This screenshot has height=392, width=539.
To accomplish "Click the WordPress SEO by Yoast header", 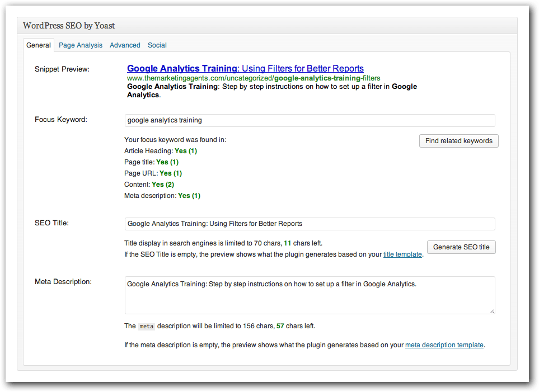I will pos(68,25).
